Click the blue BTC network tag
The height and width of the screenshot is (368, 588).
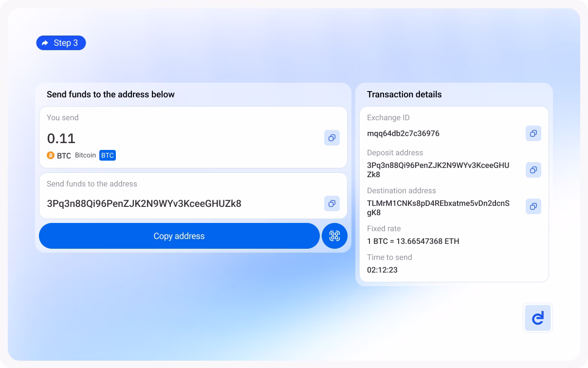coord(108,155)
